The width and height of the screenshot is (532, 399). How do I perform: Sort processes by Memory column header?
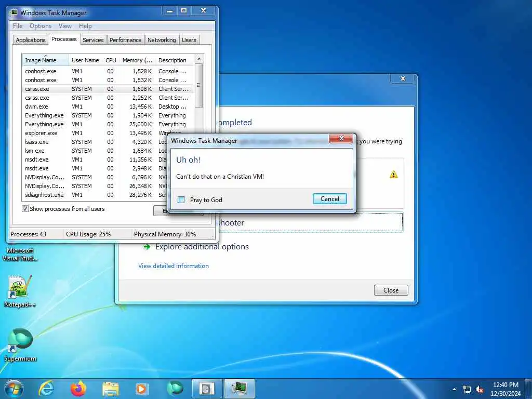point(137,60)
